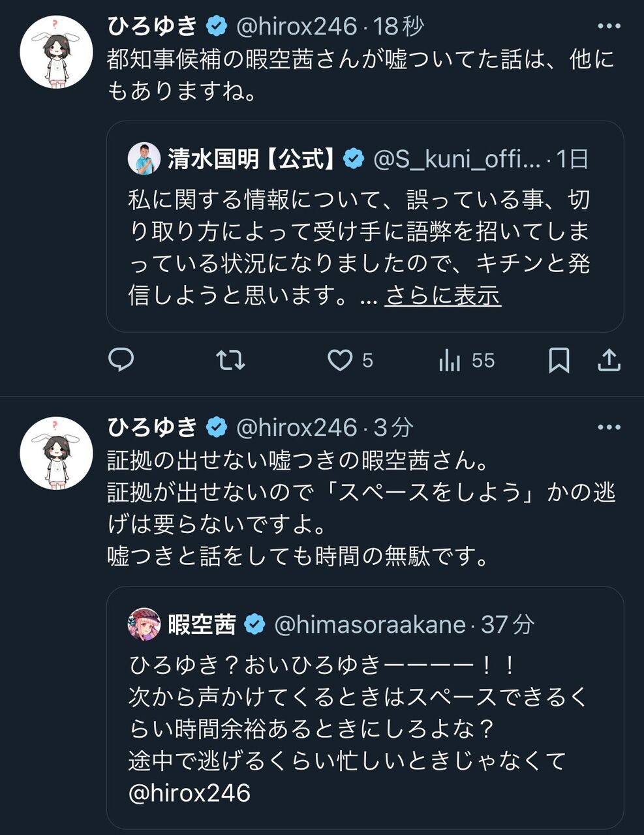The height and width of the screenshot is (835, 644).
Task: Click 暇空茜 small profile avatar
Action: click(144, 624)
